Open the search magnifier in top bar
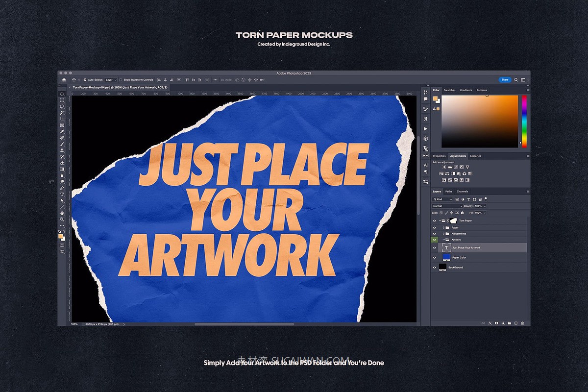The width and height of the screenshot is (588, 392). 516,79
